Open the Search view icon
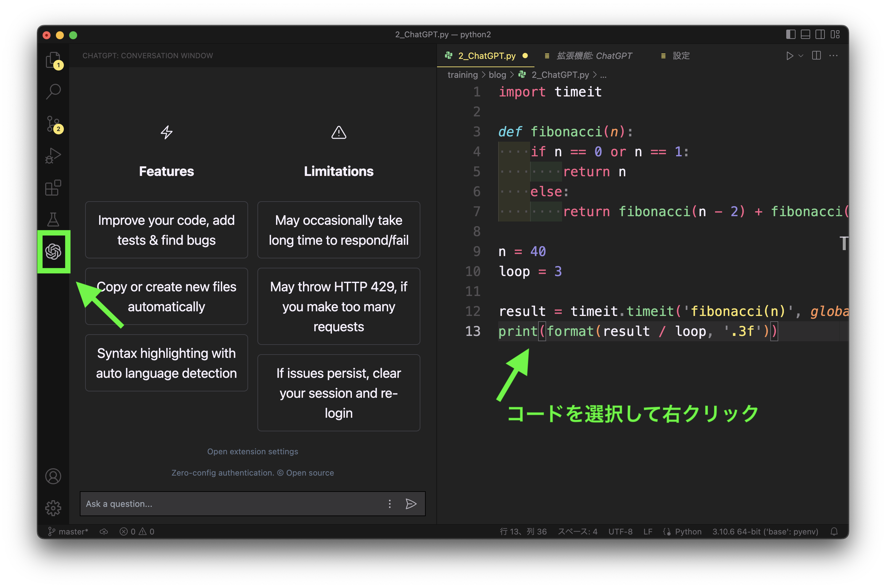The image size is (886, 588). 53,91
